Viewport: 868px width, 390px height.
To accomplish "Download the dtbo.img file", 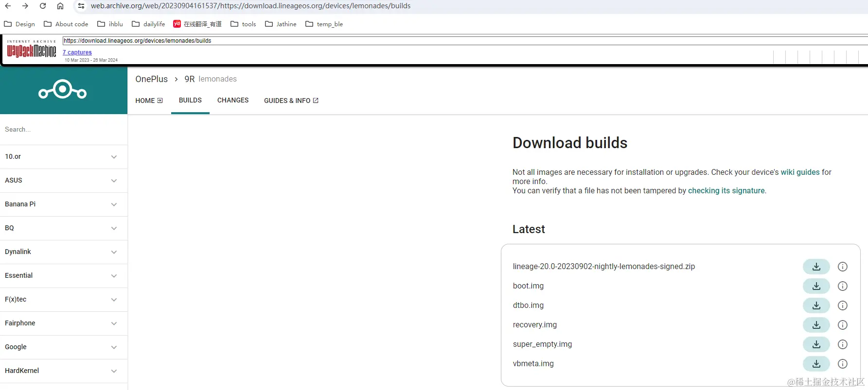I will tap(816, 305).
